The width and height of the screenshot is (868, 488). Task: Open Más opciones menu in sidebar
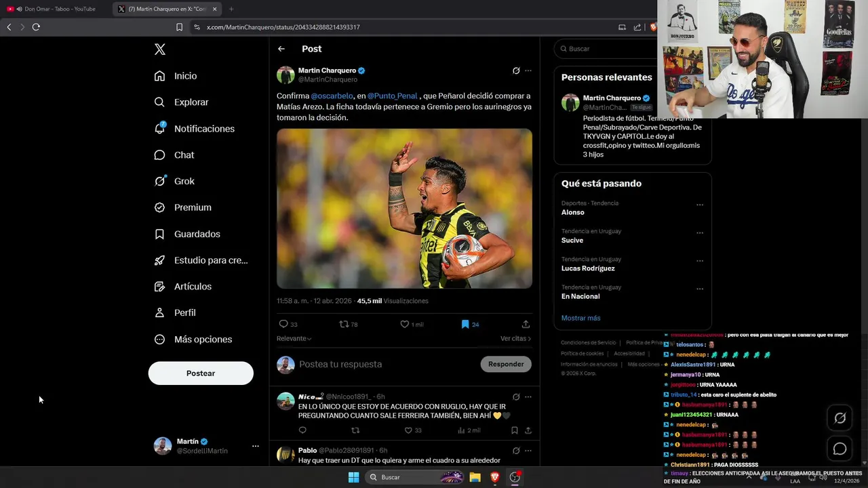pos(193,339)
